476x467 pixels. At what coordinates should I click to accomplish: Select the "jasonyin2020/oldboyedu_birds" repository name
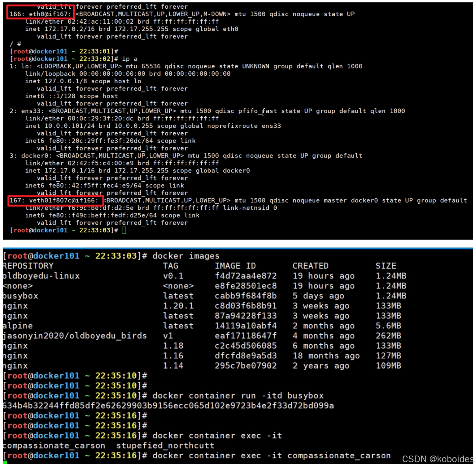(75, 336)
